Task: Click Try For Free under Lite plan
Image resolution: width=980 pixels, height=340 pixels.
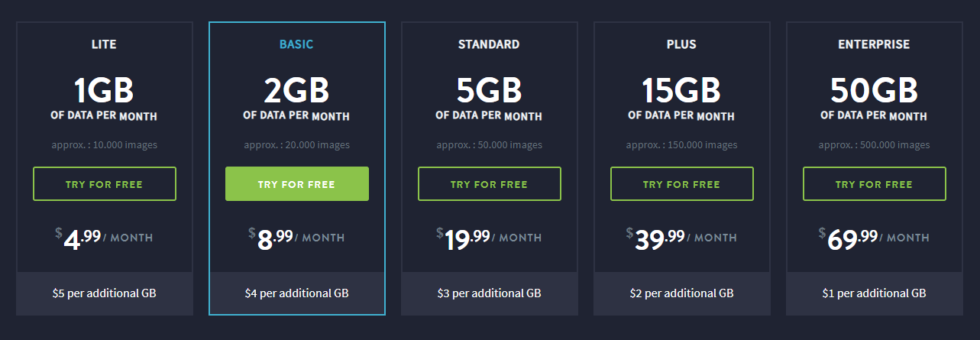Action: click(x=105, y=184)
